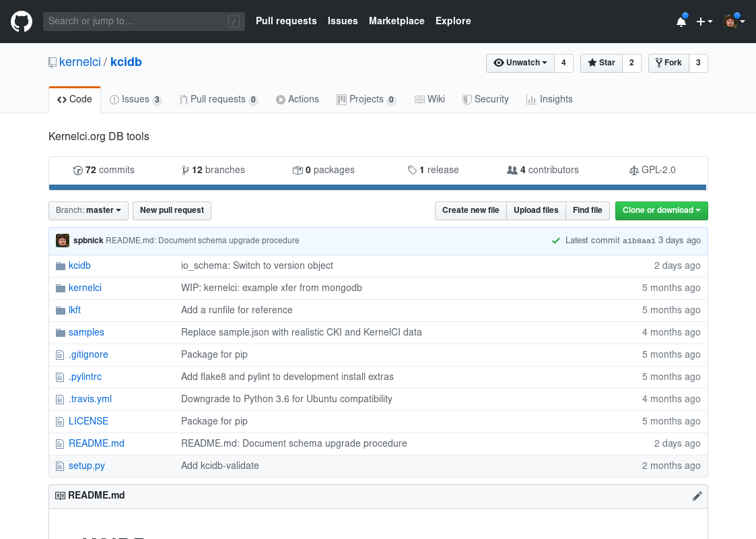
Task: Go to the Actions tab
Action: [297, 100]
